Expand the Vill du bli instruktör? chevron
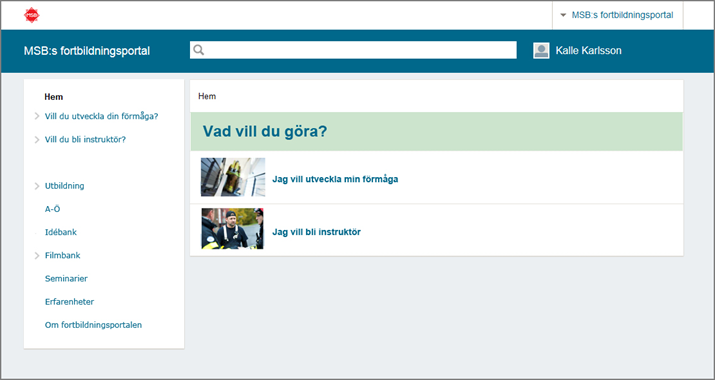Screen dimensions: 715x380 tap(37, 140)
